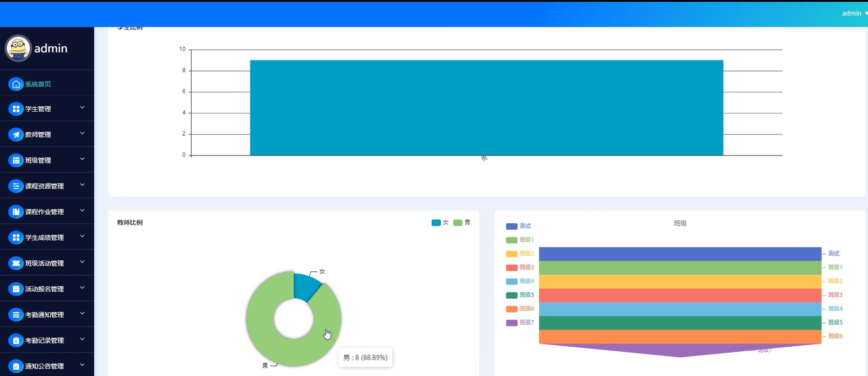Open the 学生管理 menu item
The image size is (868, 376).
tap(47, 109)
